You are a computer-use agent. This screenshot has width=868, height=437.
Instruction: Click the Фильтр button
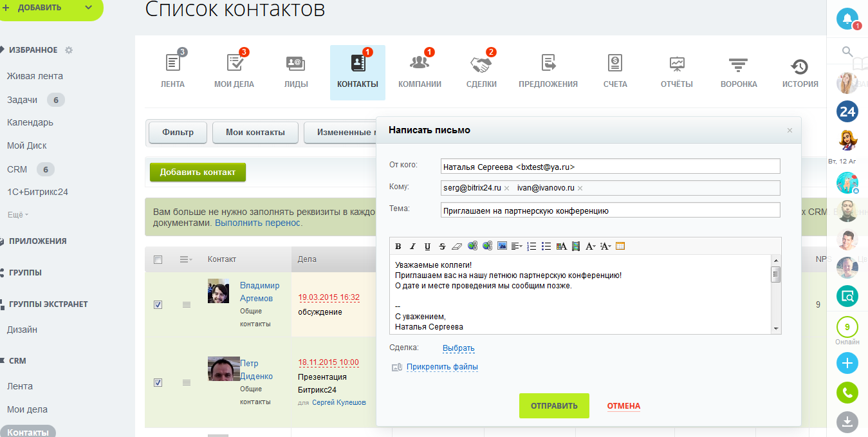click(x=178, y=132)
